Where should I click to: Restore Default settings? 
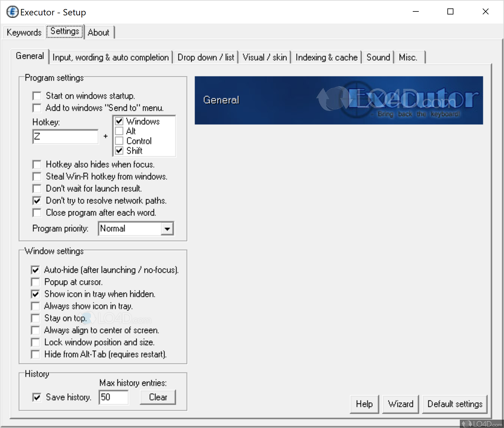point(455,404)
